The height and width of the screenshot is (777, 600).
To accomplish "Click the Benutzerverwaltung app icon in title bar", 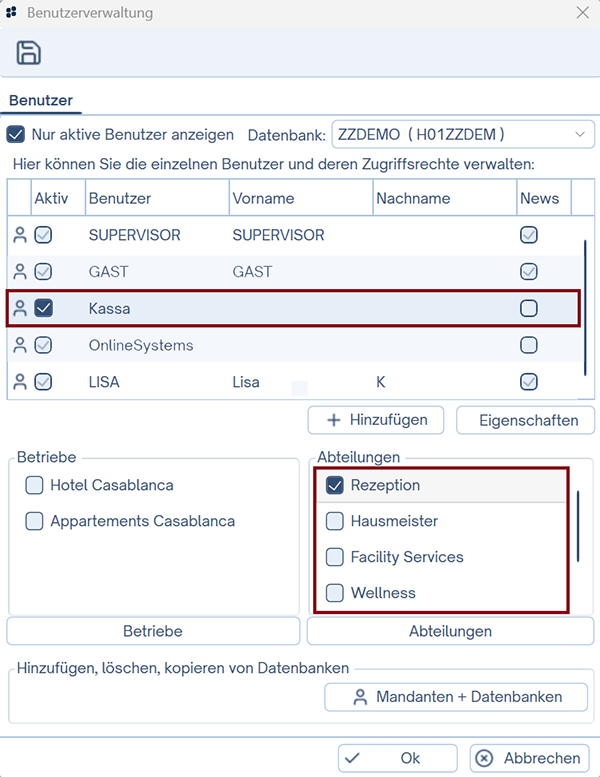I will pyautogui.click(x=12, y=13).
